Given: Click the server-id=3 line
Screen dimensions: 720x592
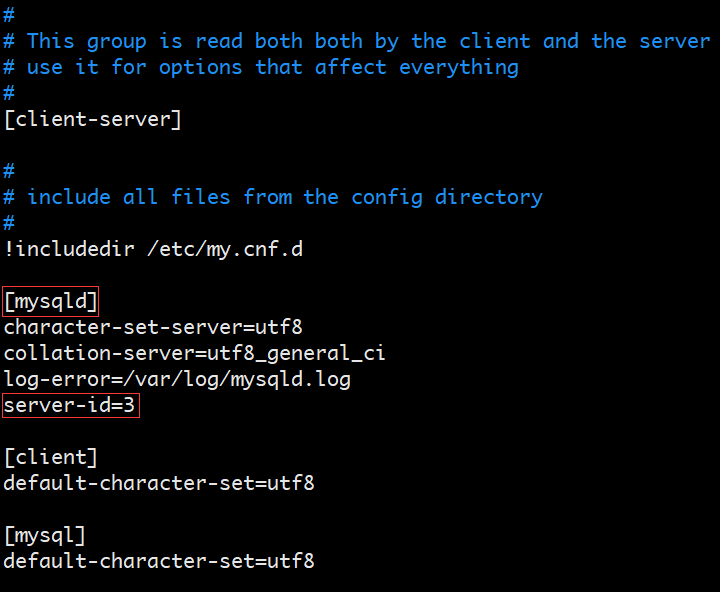Looking at the screenshot, I should (x=69, y=405).
